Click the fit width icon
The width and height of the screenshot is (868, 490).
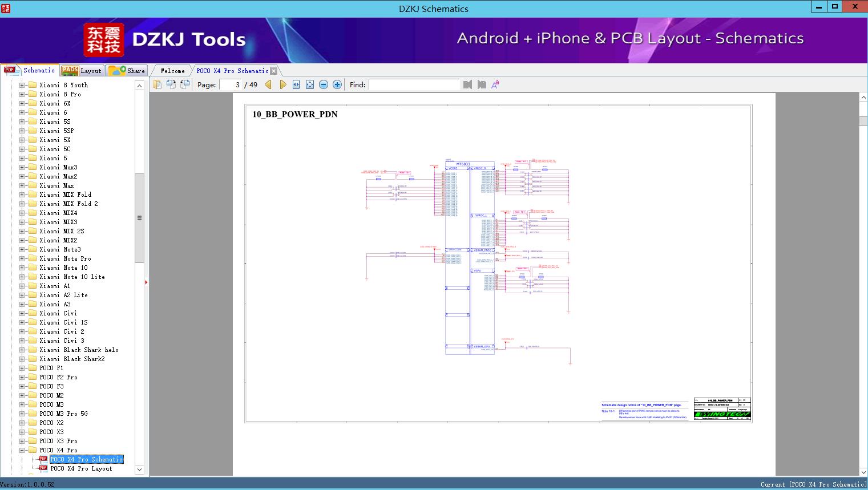coord(296,84)
